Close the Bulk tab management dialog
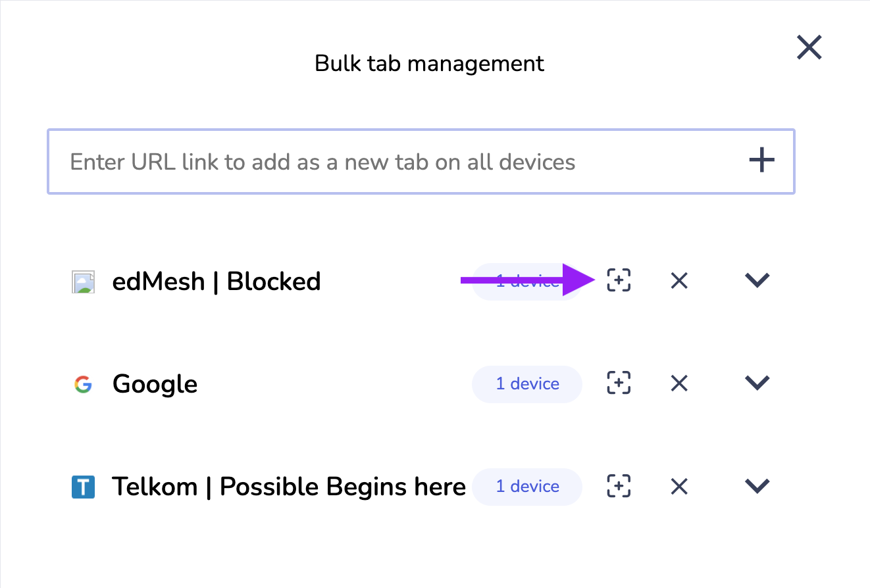Image resolution: width=870 pixels, height=588 pixels. [x=809, y=47]
